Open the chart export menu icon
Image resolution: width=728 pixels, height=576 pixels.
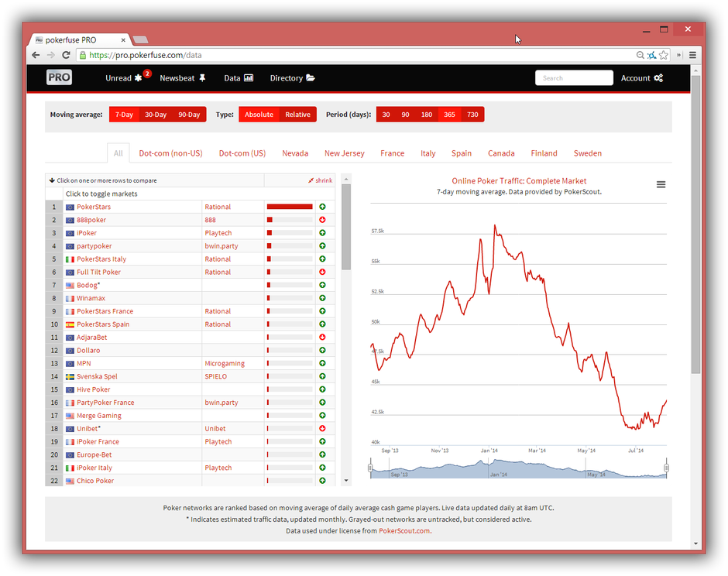661,185
